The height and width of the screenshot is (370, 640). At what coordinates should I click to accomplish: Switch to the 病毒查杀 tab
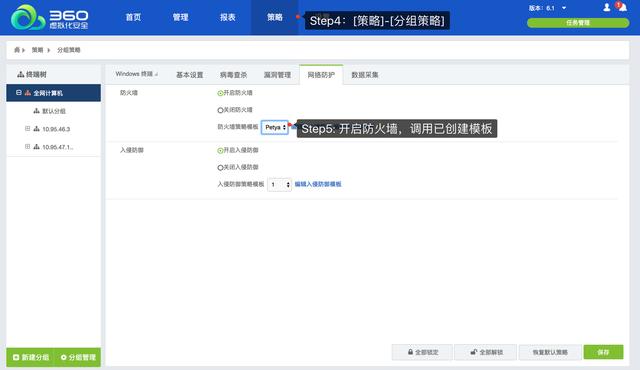(233, 75)
